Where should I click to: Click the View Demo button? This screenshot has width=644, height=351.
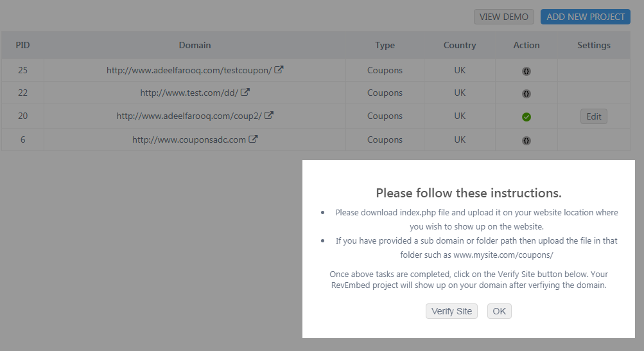(x=504, y=17)
